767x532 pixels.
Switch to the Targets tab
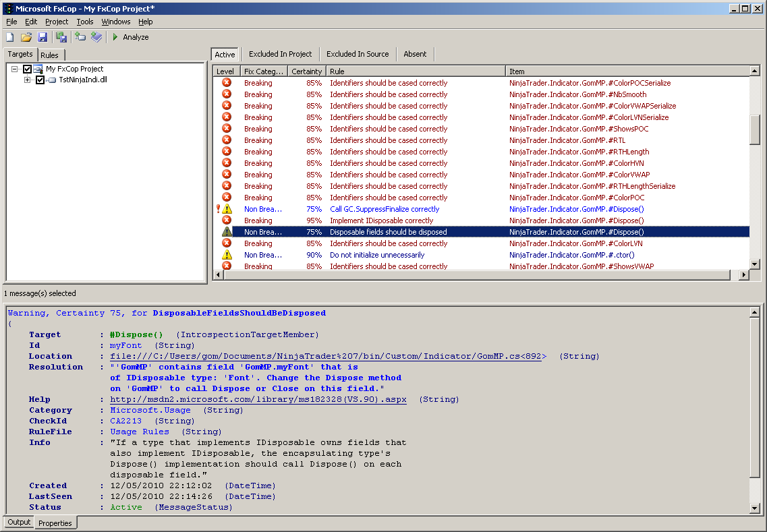pyautogui.click(x=20, y=54)
